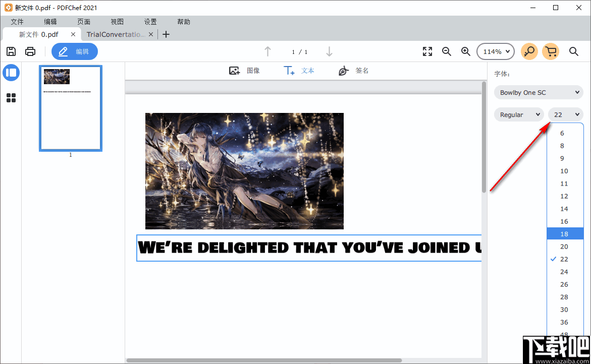This screenshot has width=591, height=364.
Task: Zoom in on the document
Action: (465, 51)
